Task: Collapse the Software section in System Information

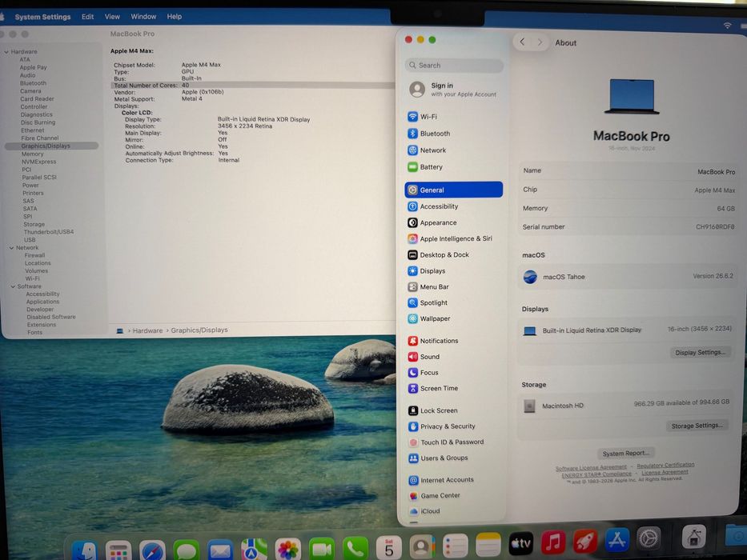Action: point(13,286)
